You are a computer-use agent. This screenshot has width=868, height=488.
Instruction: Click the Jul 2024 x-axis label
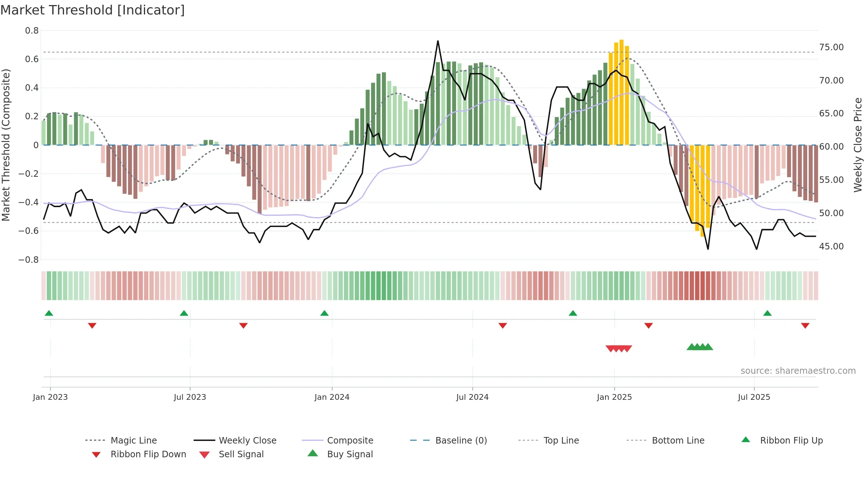[x=472, y=397]
